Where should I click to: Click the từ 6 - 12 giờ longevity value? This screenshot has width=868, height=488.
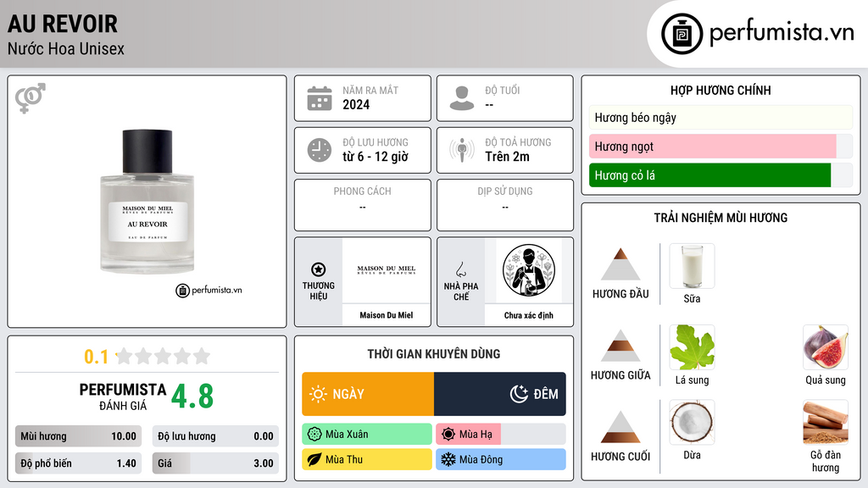tap(376, 157)
